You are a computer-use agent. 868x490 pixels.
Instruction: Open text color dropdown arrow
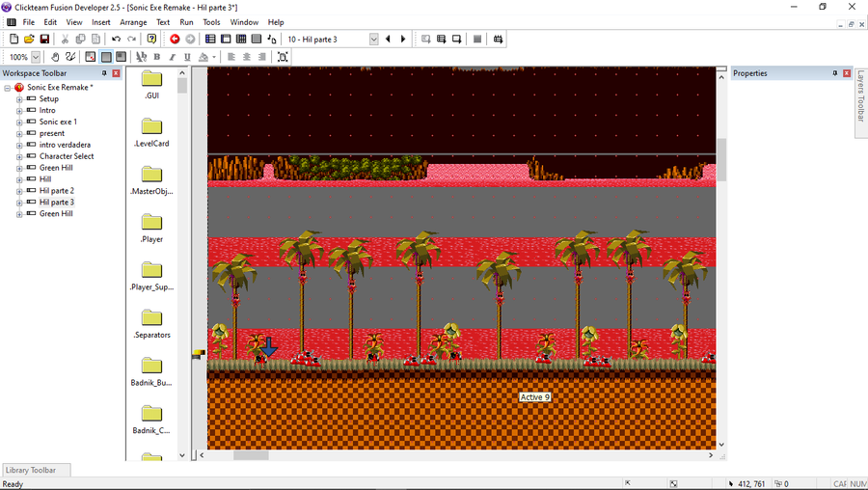(x=214, y=57)
